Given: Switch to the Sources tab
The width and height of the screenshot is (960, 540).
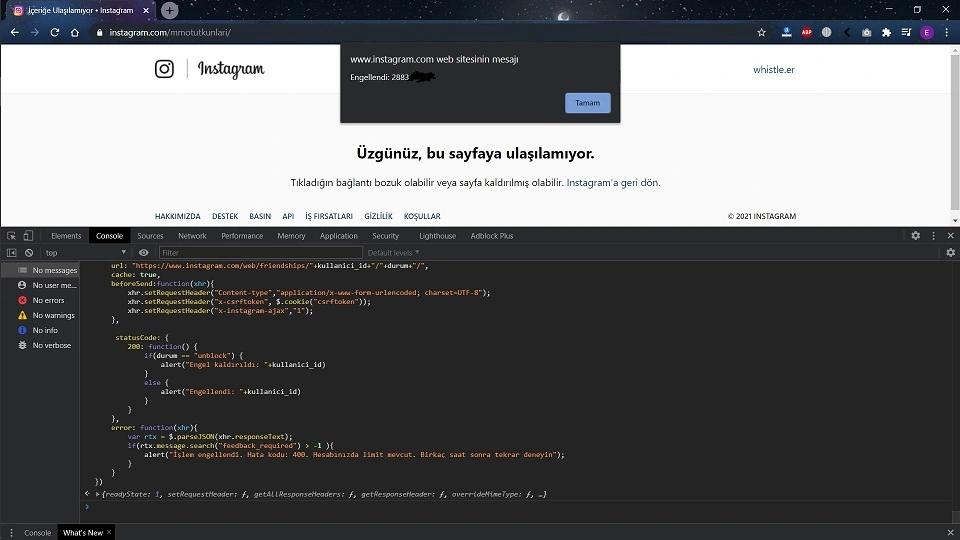Looking at the screenshot, I should tap(150, 236).
